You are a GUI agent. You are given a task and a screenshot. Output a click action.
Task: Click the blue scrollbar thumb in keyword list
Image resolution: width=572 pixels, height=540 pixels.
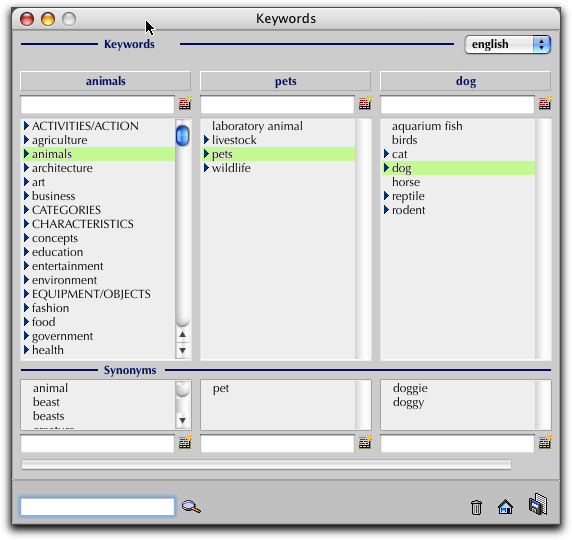183,135
